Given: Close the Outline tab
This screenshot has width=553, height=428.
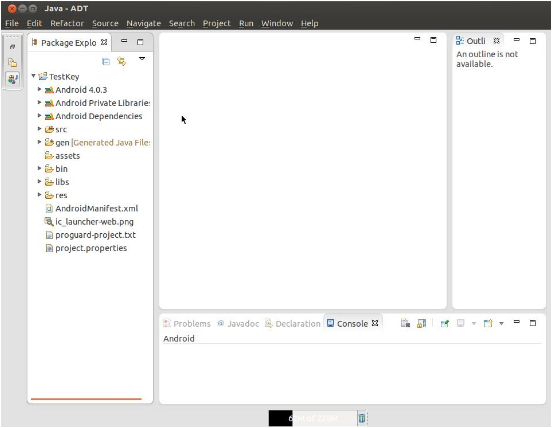Looking at the screenshot, I should pos(497,41).
